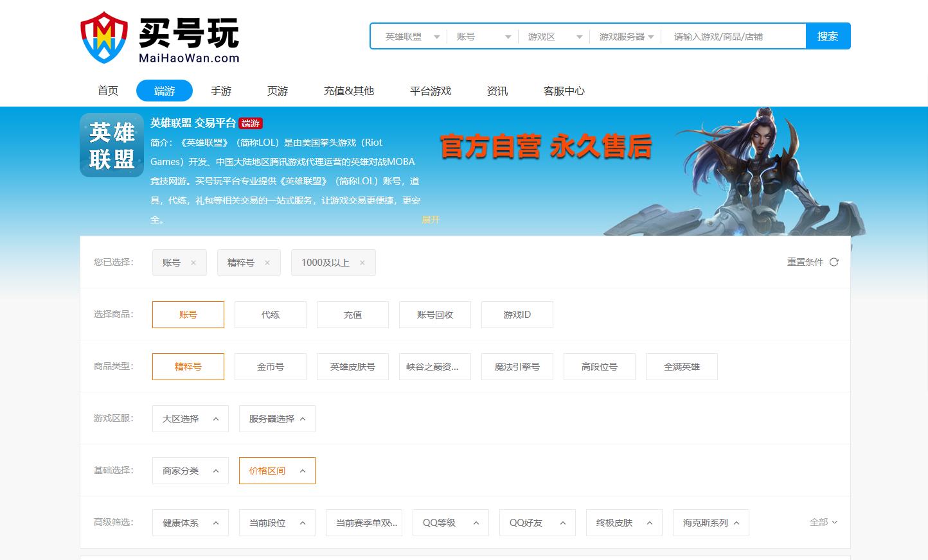Click the 英雄联盟 交易平台 title

point(193,123)
